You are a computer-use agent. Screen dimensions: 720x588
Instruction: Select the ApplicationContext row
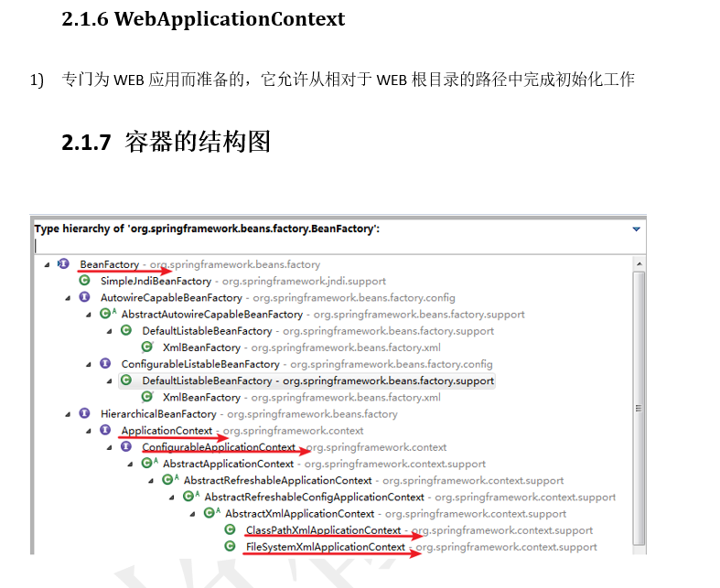pos(242,431)
